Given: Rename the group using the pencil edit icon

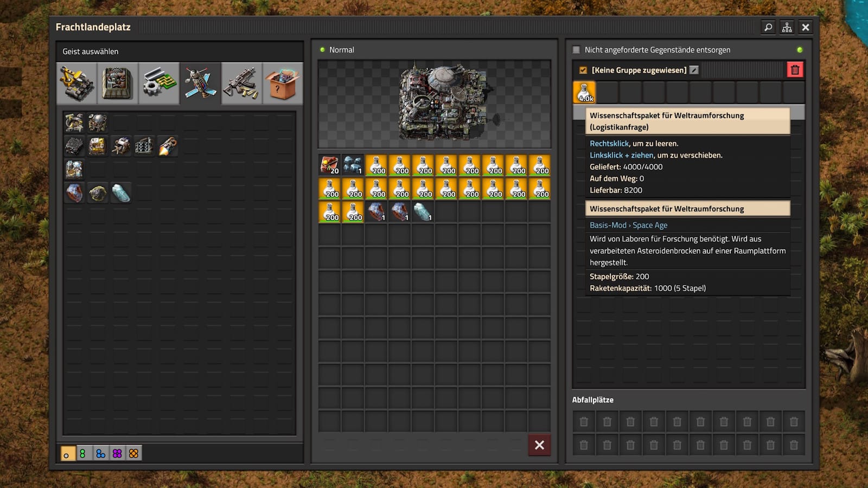Looking at the screenshot, I should tap(693, 70).
